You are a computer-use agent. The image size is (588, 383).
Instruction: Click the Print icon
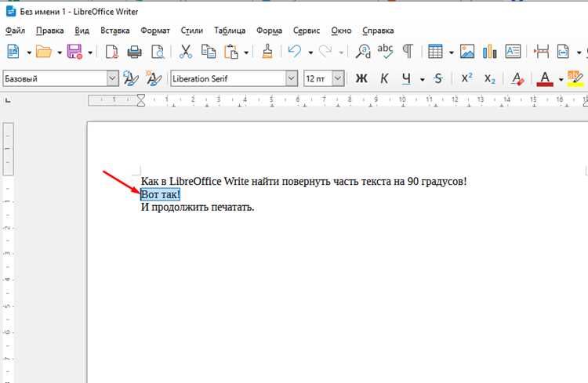click(134, 52)
